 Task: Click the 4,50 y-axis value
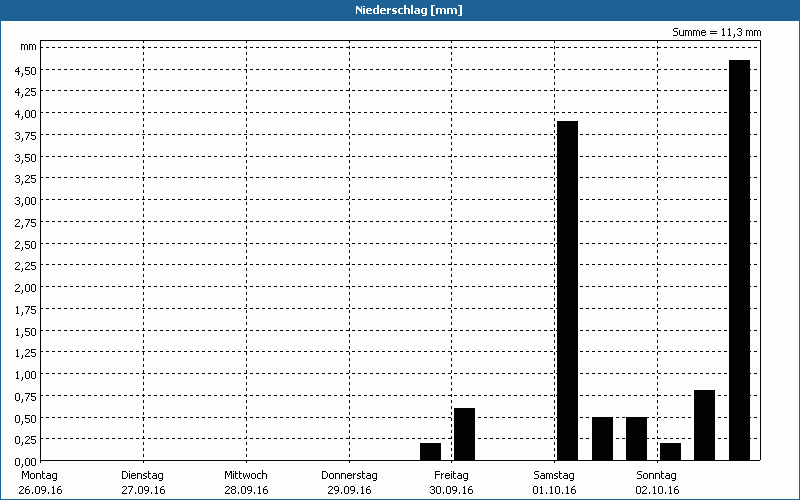pos(26,70)
